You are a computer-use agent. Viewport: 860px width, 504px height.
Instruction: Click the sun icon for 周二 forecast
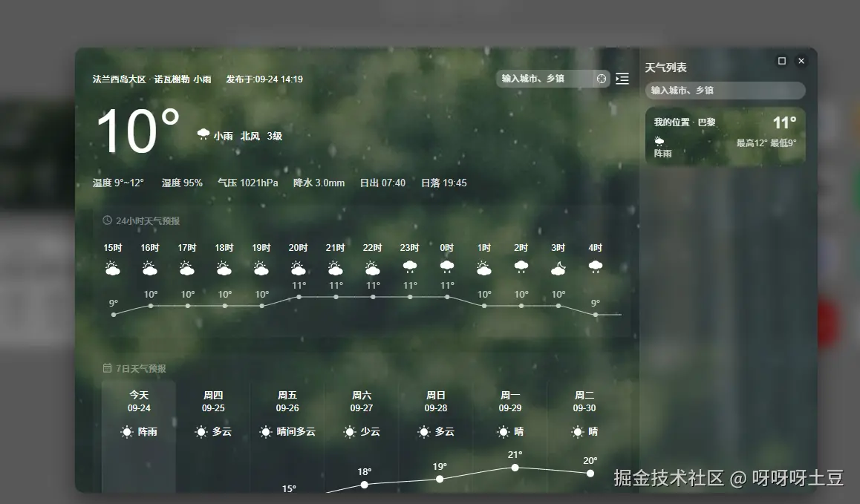click(x=577, y=431)
